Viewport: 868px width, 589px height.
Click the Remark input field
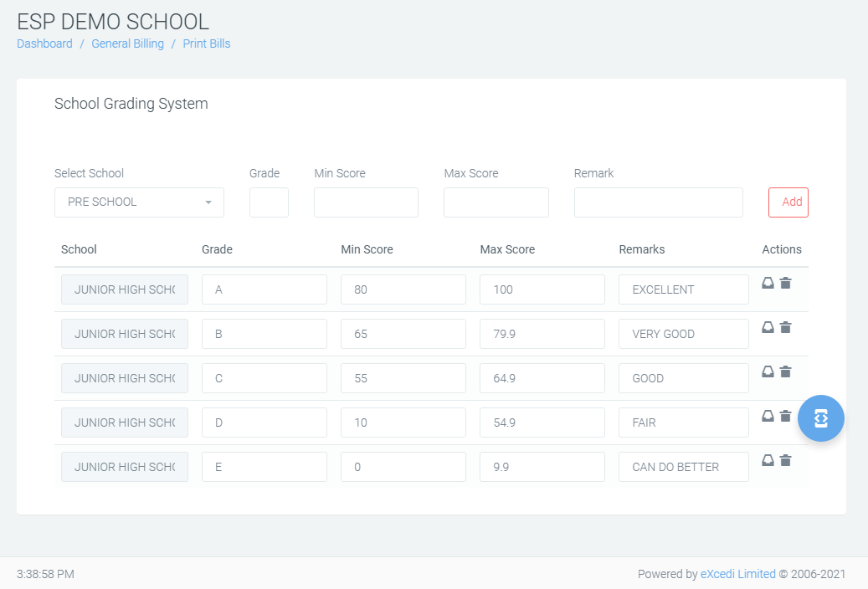pos(658,202)
